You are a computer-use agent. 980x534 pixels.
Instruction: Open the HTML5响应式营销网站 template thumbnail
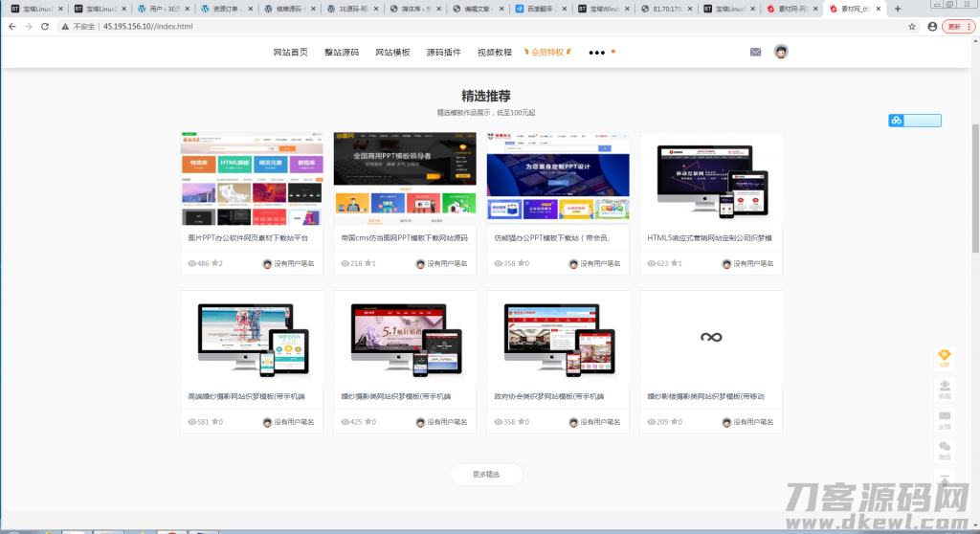[711, 178]
